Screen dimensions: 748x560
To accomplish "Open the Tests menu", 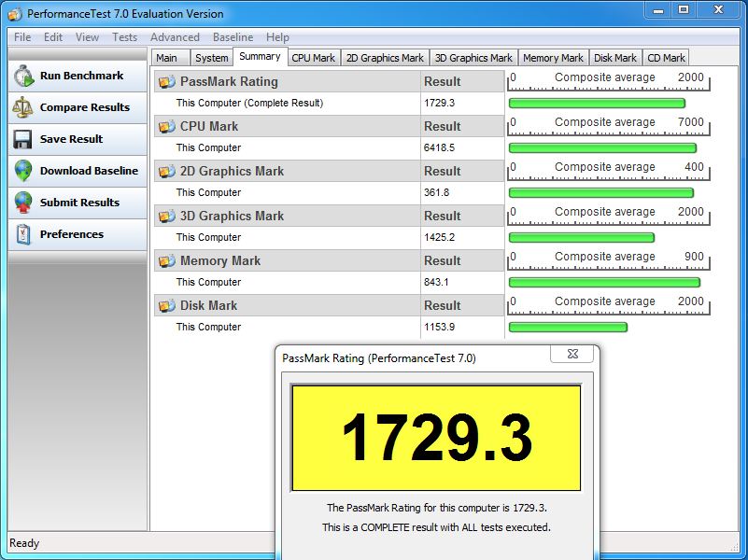I will (124, 37).
